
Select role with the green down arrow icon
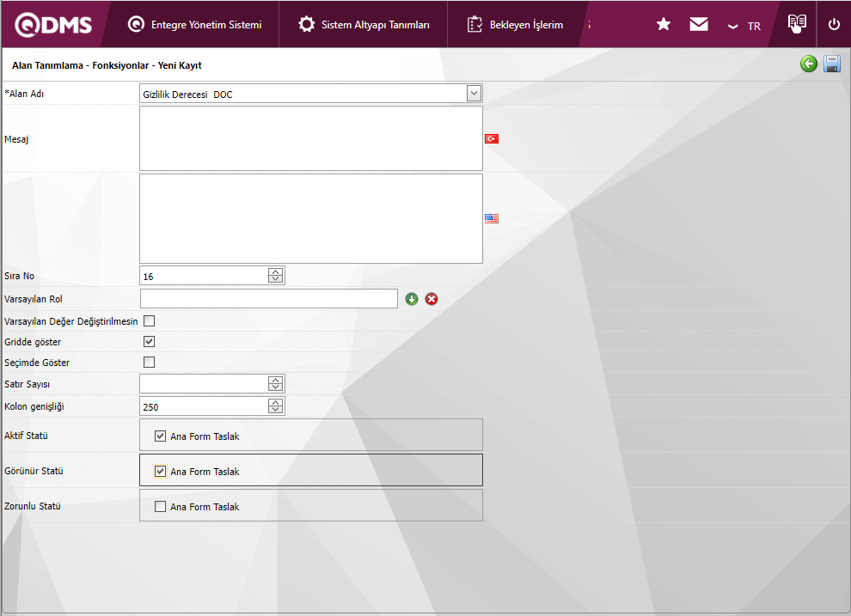412,299
